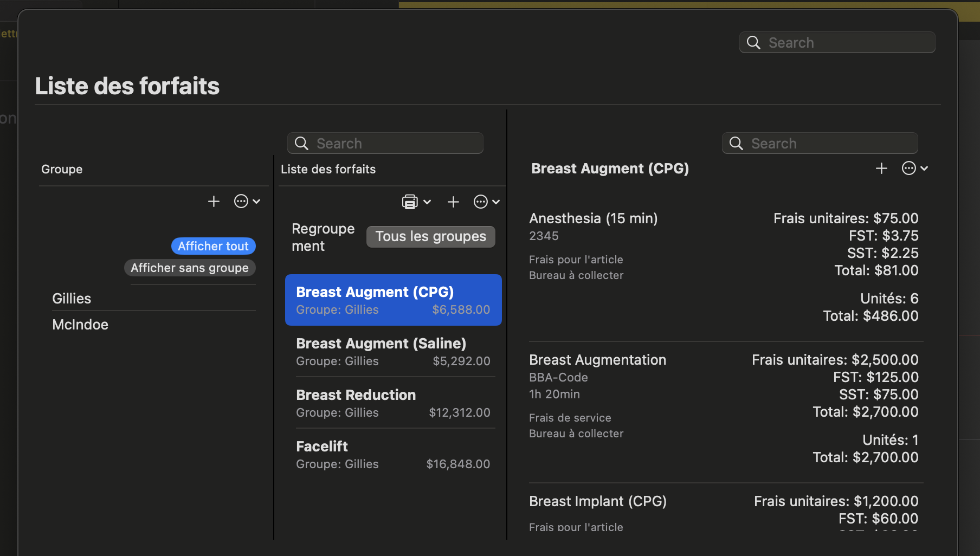Click the Regroupement label
The width and height of the screenshot is (980, 556).
coord(323,237)
